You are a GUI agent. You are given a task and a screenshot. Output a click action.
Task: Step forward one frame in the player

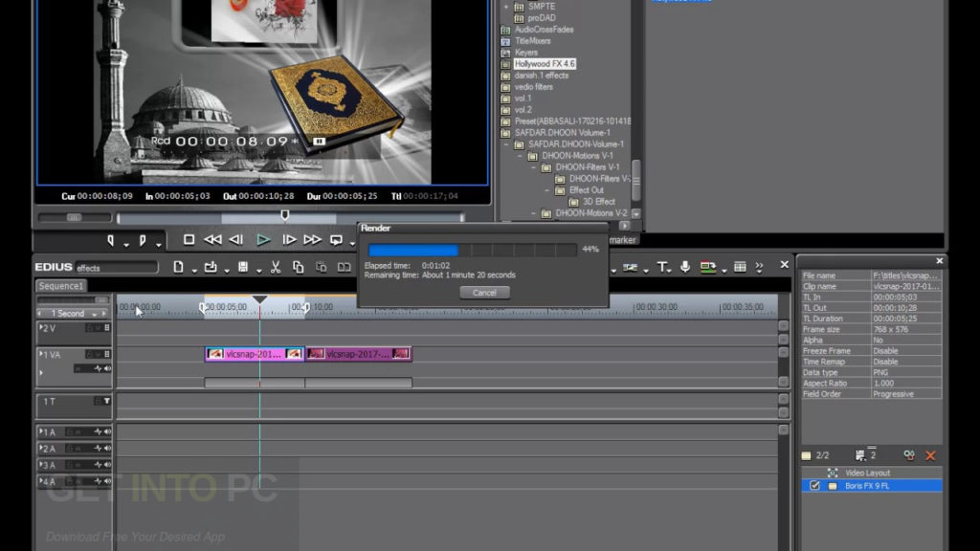coord(289,239)
